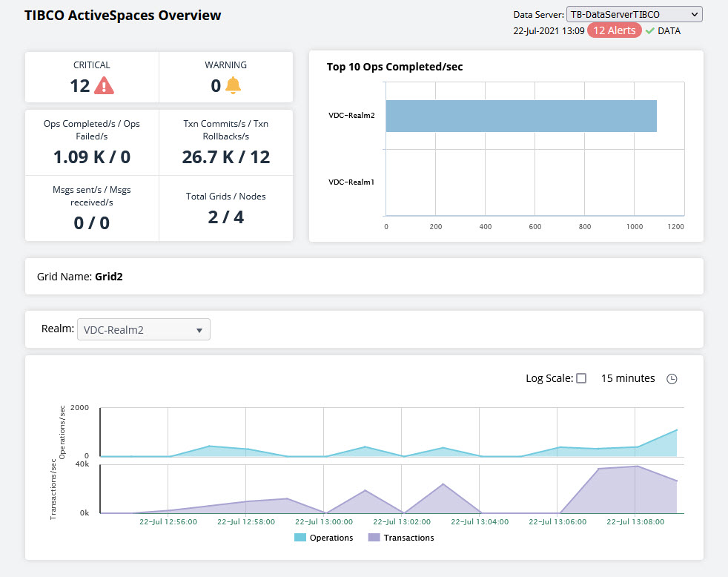Toggle the Operations legend swatch

[x=300, y=538]
